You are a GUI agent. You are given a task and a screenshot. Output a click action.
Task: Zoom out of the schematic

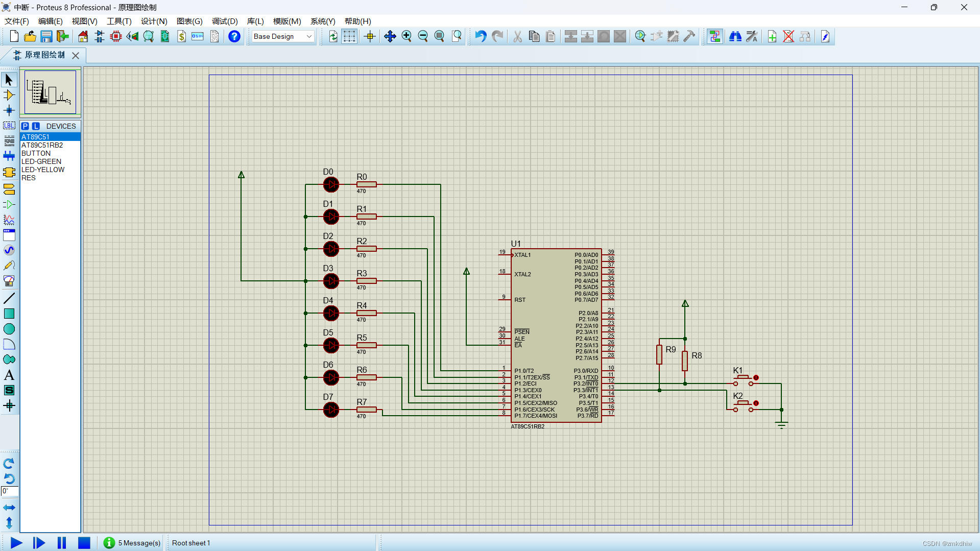[x=423, y=36]
